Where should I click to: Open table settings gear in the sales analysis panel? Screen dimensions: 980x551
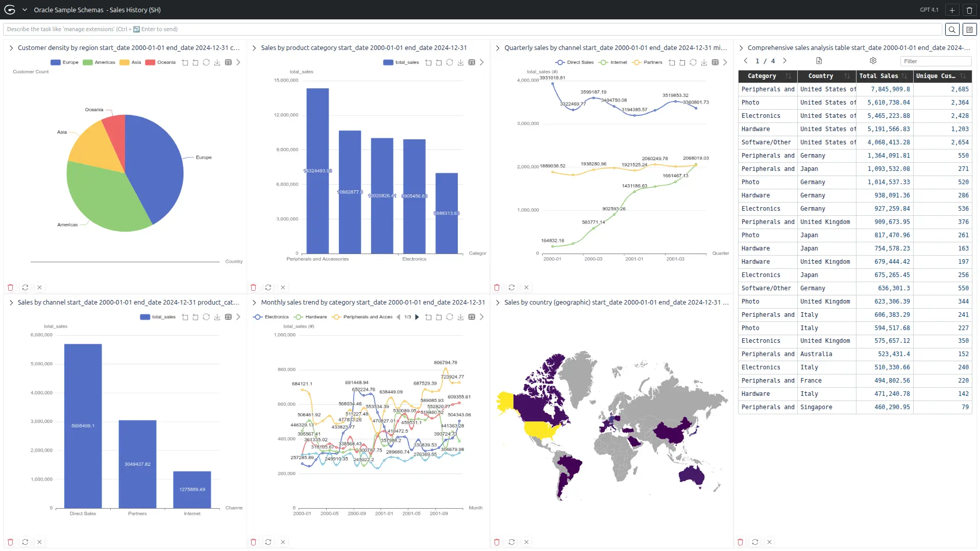[873, 61]
